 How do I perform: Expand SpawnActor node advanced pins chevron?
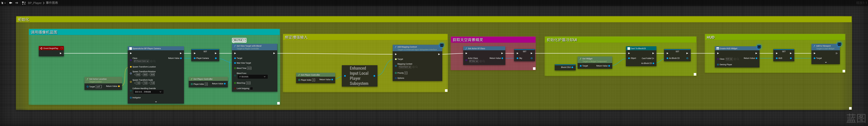(x=156, y=102)
